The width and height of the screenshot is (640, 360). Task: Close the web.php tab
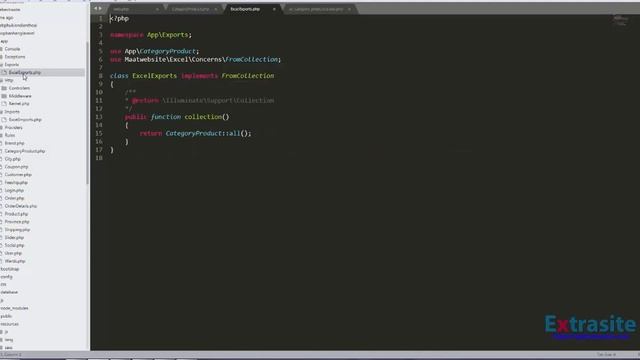pos(157,9)
